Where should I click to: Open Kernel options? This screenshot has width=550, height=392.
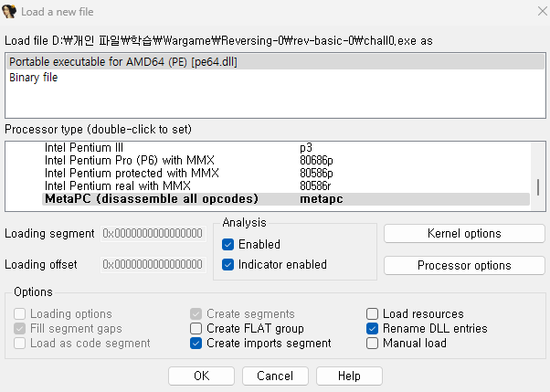click(x=464, y=234)
